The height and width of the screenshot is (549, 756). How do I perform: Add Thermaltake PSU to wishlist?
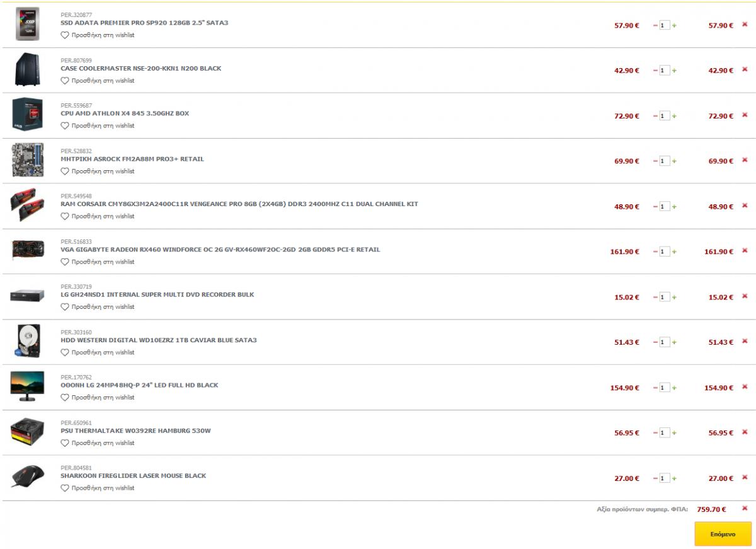pyautogui.click(x=98, y=443)
